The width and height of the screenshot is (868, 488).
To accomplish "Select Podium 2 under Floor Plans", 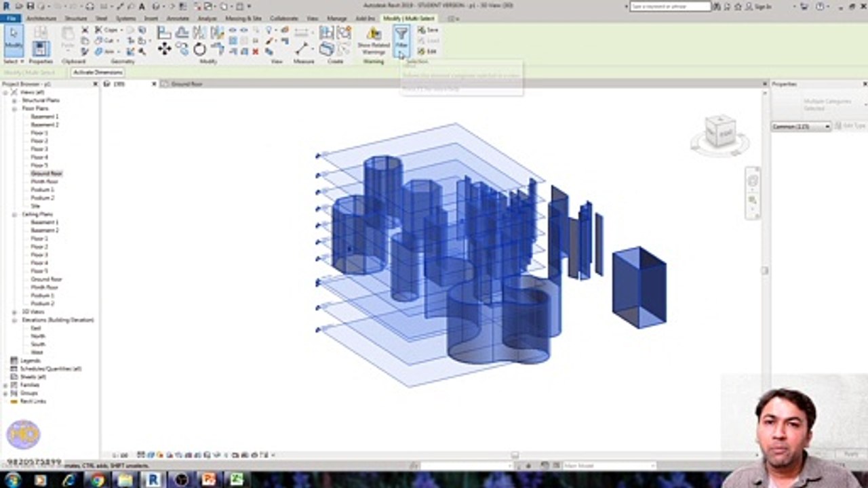I will 43,198.
